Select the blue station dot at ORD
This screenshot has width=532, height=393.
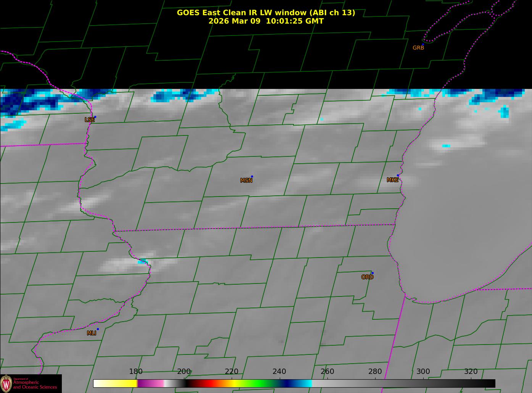click(372, 273)
